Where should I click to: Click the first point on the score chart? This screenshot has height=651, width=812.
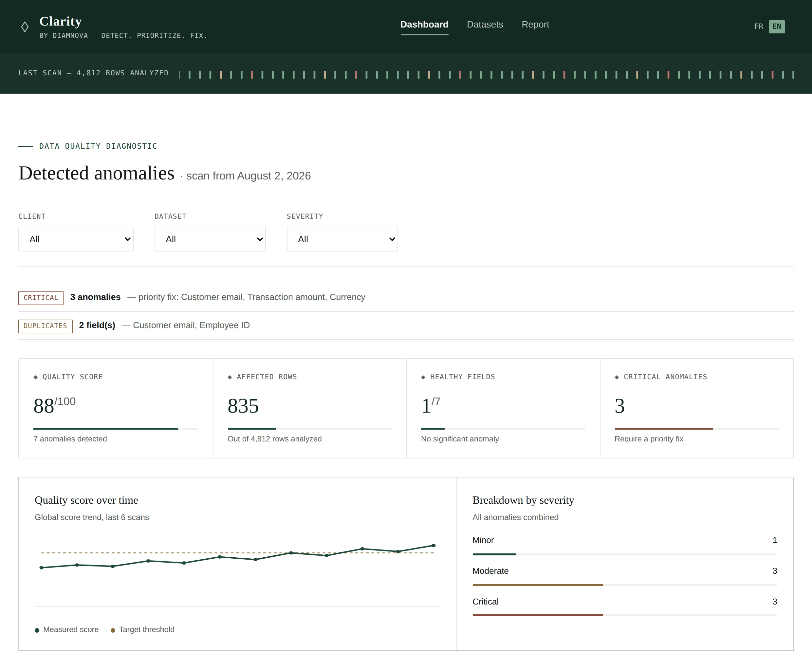(42, 567)
